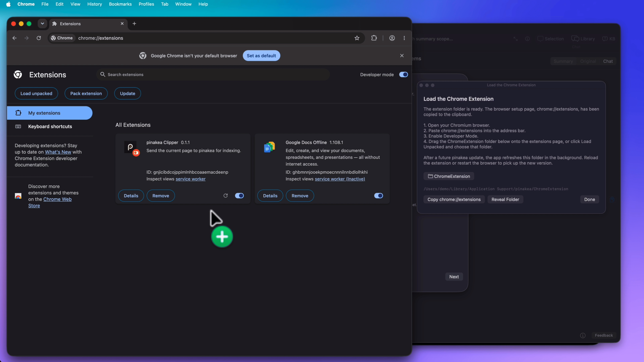Open the What's New link
The image size is (644, 362).
tap(58, 152)
